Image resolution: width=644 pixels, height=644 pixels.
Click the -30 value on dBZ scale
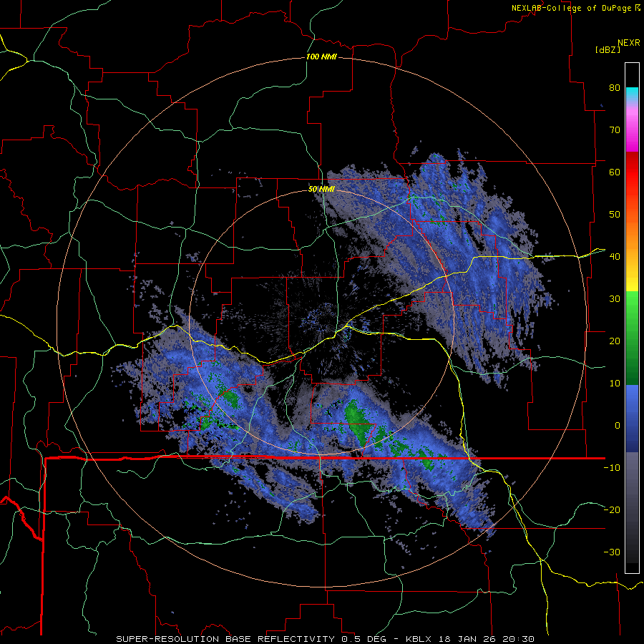point(612,552)
